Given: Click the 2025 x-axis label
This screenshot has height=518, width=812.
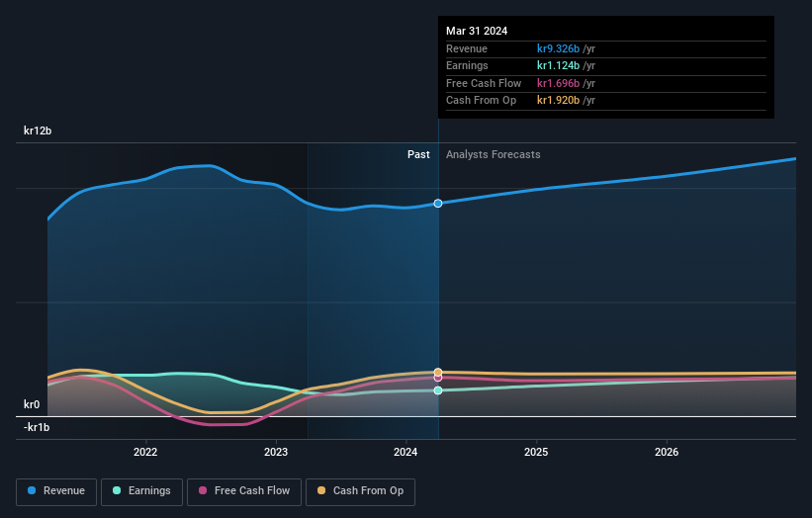Looking at the screenshot, I should (x=536, y=452).
